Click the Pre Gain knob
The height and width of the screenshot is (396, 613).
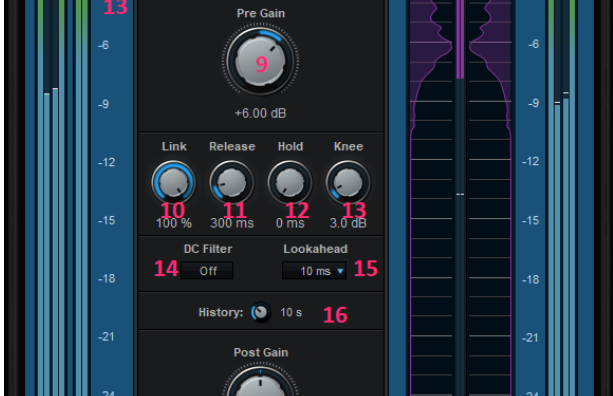coord(260,61)
